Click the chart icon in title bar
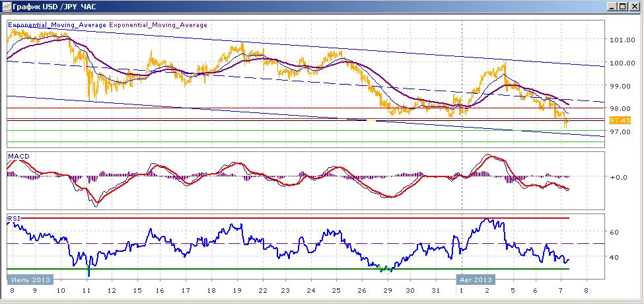The height and width of the screenshot is (304, 644). 6,7
